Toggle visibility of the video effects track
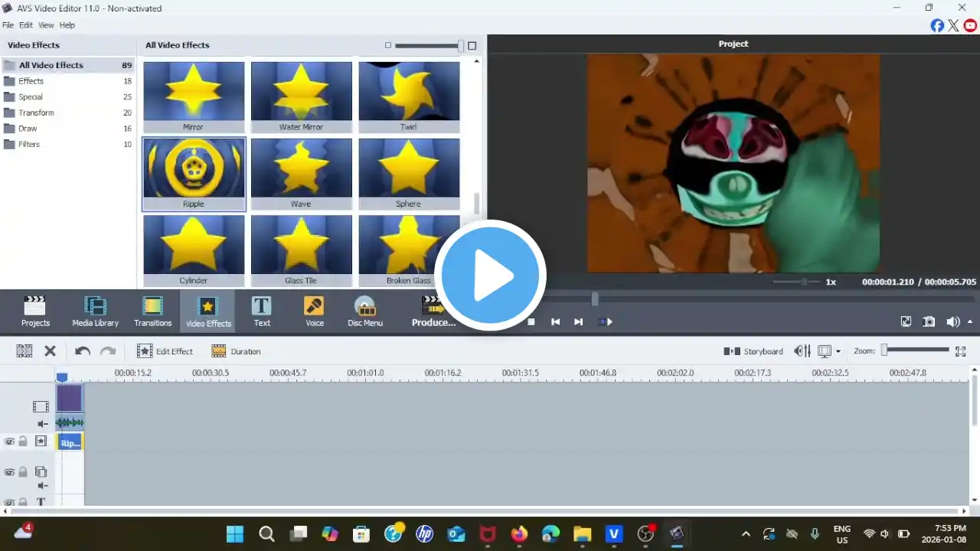Screen dimensions: 980x551 point(9,442)
